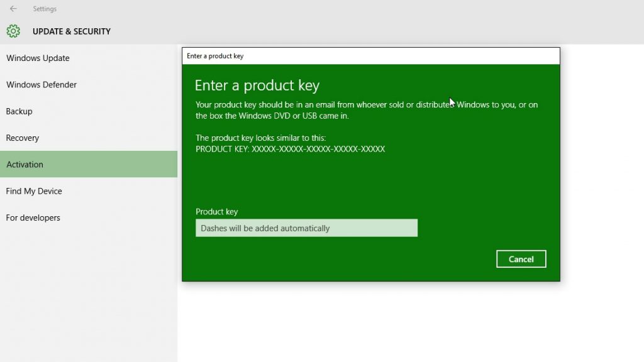Viewport: 644px width, 362px height.
Task: Open the Windows Update section
Action: 89,58
